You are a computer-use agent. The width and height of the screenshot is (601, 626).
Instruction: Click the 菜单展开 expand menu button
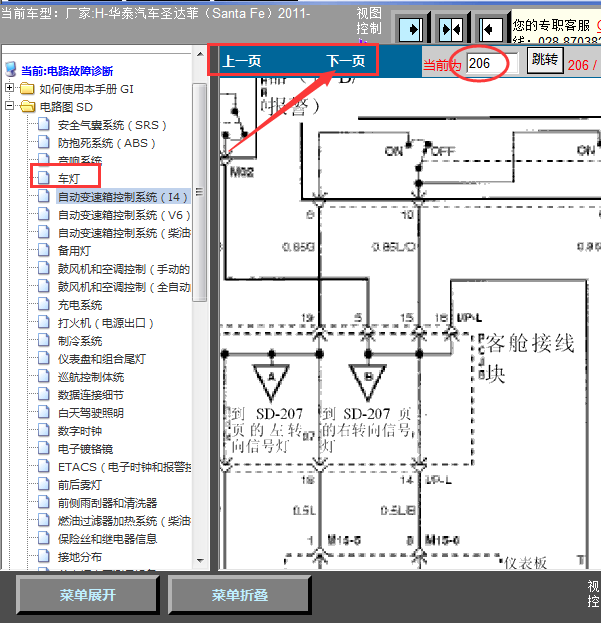click(x=87, y=594)
